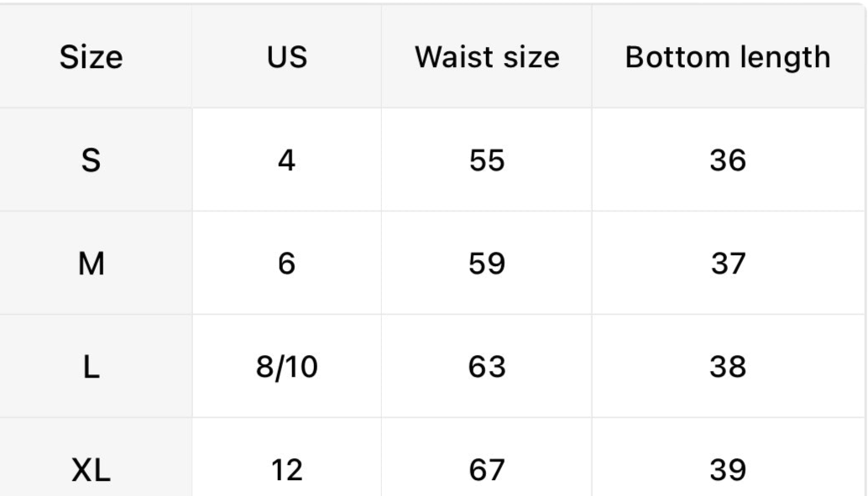868x496 pixels.
Task: Click US size 4 cell
Action: point(286,160)
